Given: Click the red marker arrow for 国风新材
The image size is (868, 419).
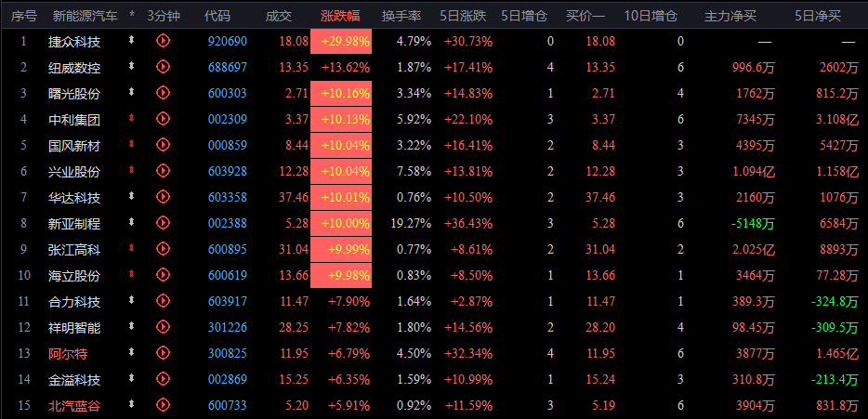Looking at the screenshot, I should point(131,144).
